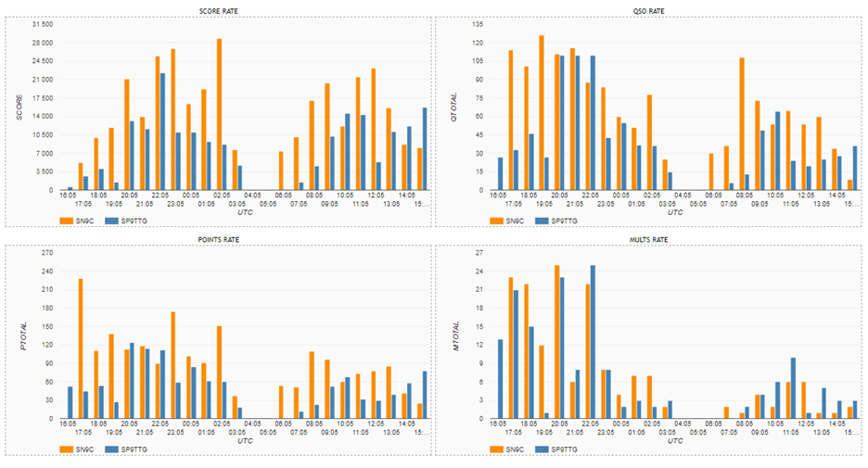Click tallest orange bar in Points Rate chart
The height and width of the screenshot is (468, 868).
click(81, 348)
